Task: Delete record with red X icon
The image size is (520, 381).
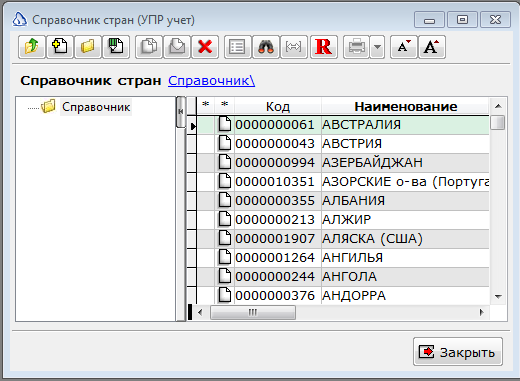Action: pyautogui.click(x=205, y=47)
